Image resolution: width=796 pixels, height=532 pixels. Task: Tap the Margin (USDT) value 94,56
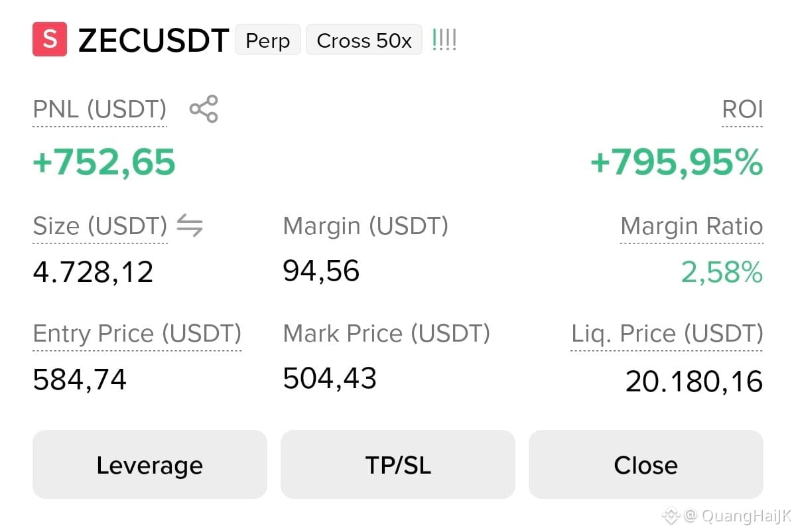(321, 271)
